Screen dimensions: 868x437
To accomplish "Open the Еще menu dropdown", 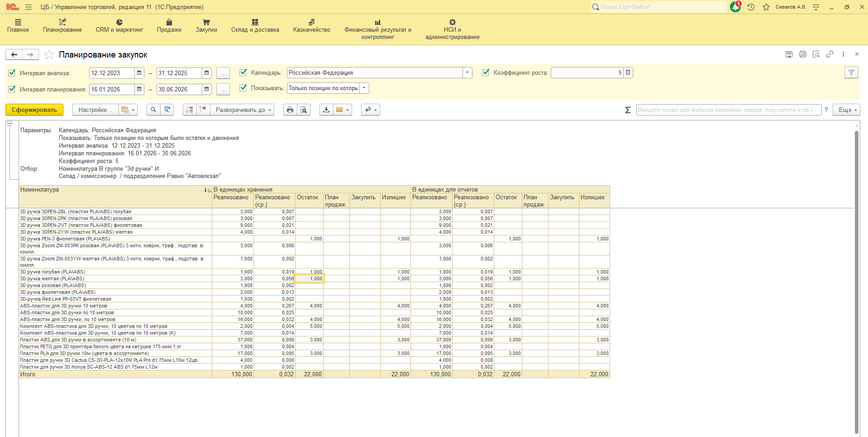I will pos(847,110).
